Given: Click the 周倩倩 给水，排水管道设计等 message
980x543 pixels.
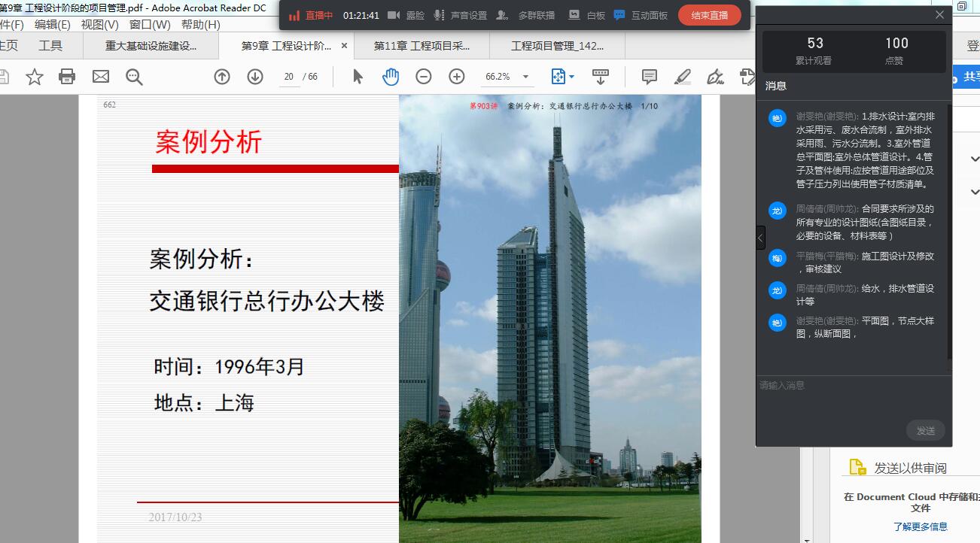Looking at the screenshot, I should coord(865,295).
